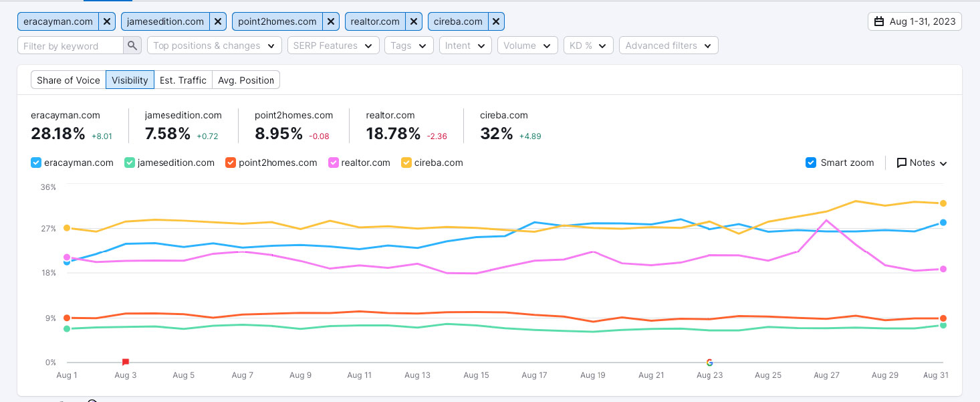This screenshot has width=980, height=402.
Task: Click the realtor.com domain chip label
Action: (376, 21)
